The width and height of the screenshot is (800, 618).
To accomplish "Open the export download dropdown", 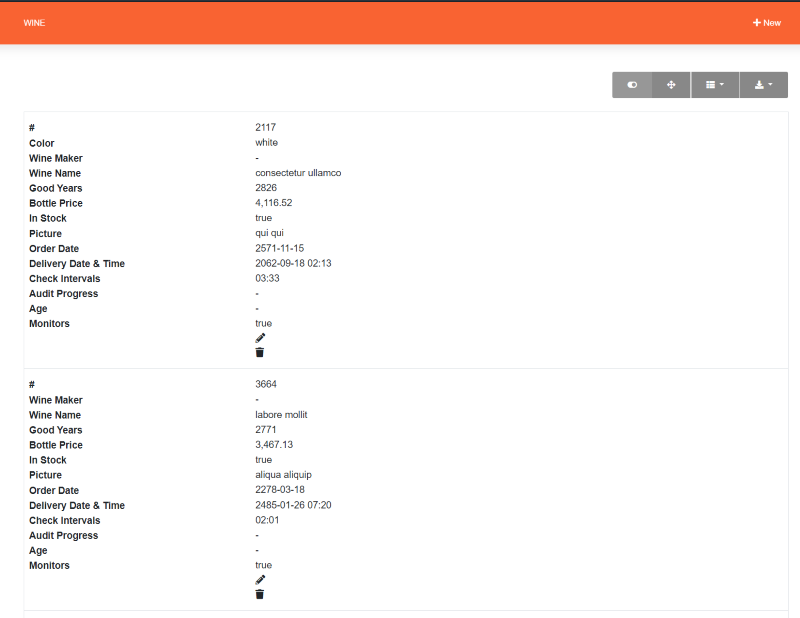I will [x=763, y=85].
